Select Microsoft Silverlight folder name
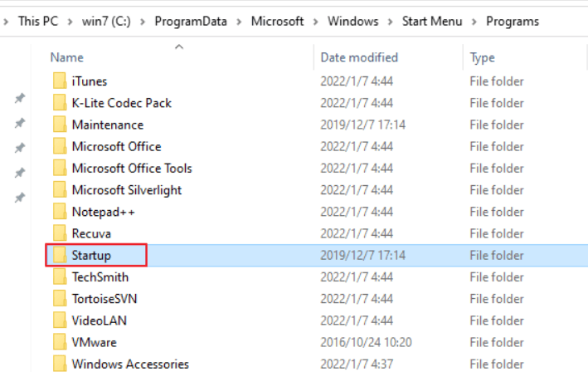588x372 pixels. pyautogui.click(x=127, y=190)
